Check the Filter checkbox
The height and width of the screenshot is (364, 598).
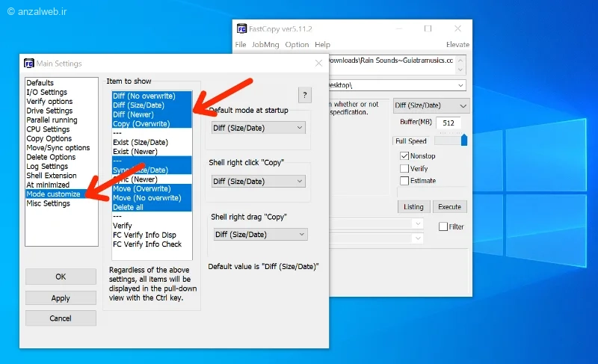pyautogui.click(x=443, y=226)
